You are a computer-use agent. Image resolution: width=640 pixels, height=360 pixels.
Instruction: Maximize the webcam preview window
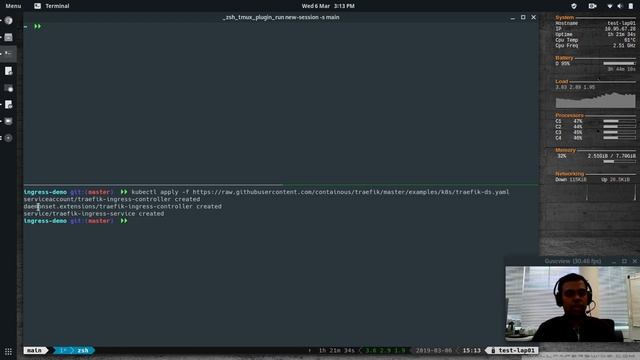pyautogui.click(x=624, y=261)
